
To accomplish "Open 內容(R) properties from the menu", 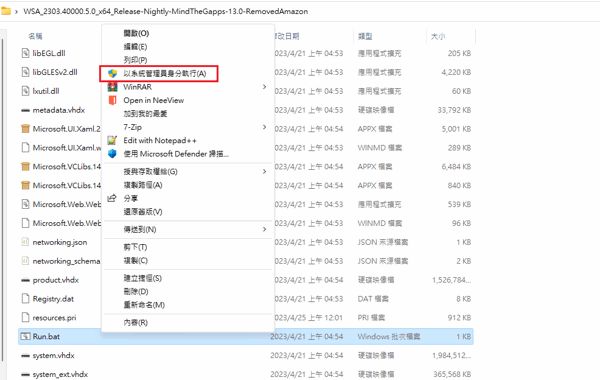I will pyautogui.click(x=135, y=323).
